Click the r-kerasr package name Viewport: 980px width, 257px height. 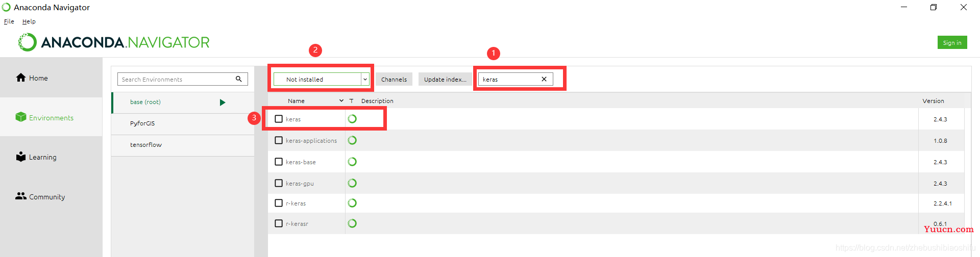[297, 224]
